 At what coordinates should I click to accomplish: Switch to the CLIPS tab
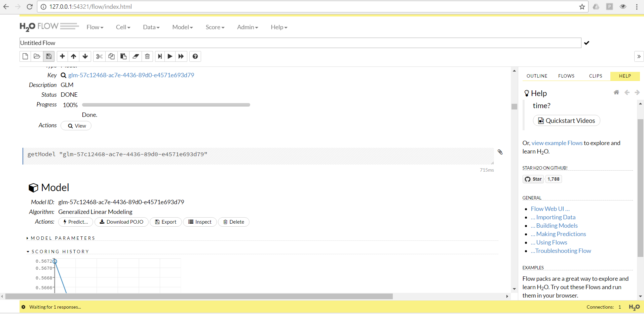click(x=596, y=76)
